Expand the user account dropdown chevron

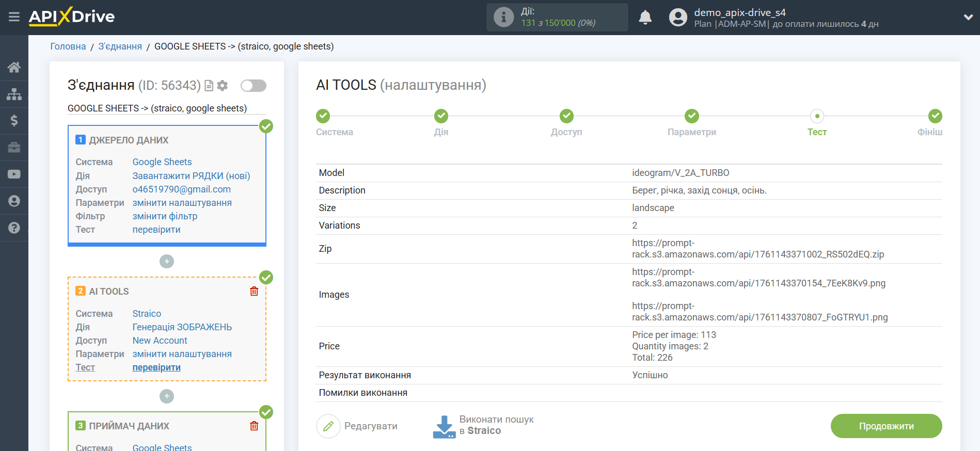pyautogui.click(x=968, y=17)
